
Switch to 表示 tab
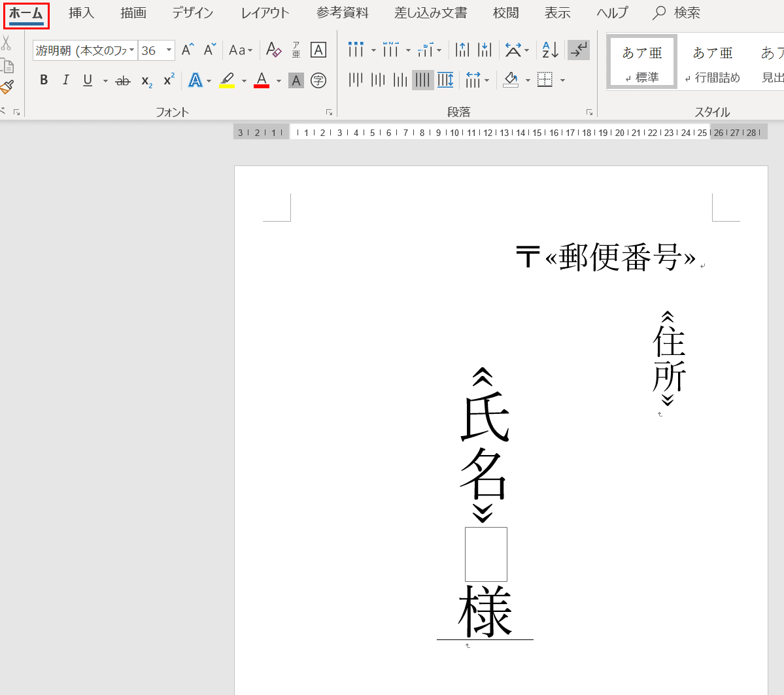(558, 13)
